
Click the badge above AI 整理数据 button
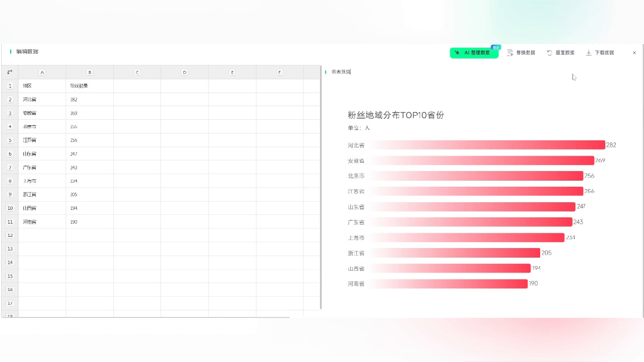495,47
